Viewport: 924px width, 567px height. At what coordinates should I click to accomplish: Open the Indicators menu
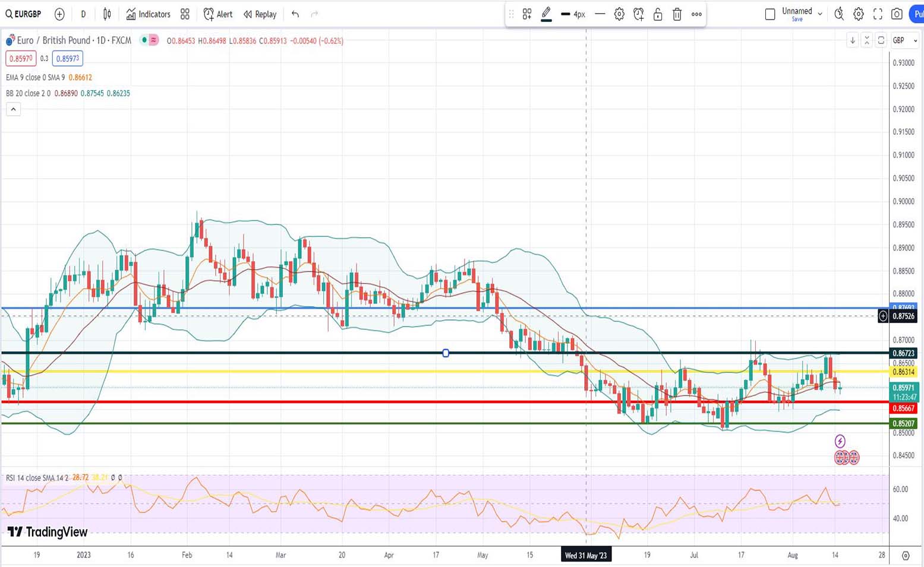(x=149, y=14)
